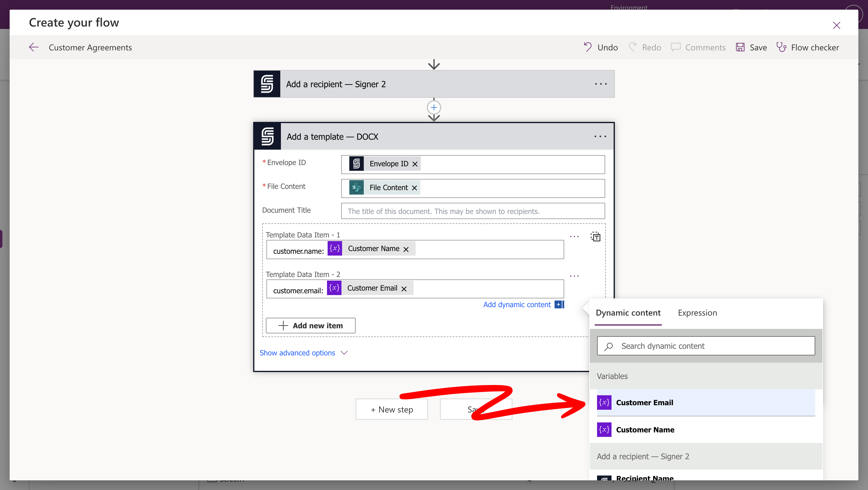Remove the File Content token
868x490 pixels.
point(414,188)
